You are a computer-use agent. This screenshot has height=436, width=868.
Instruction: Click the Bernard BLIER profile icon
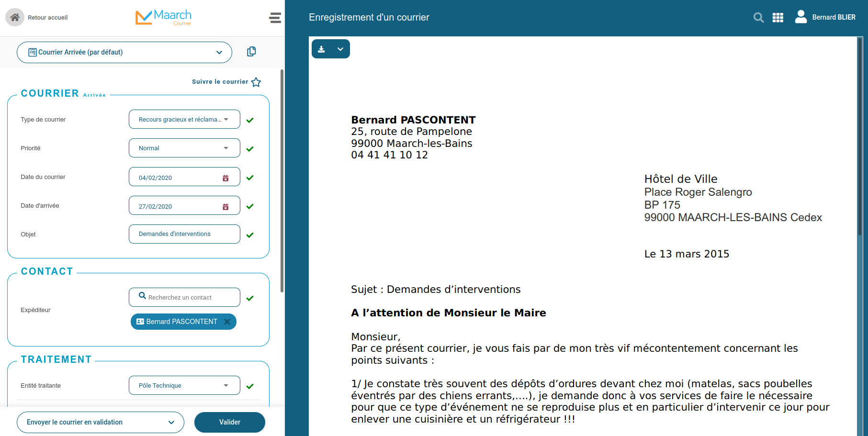pos(800,17)
